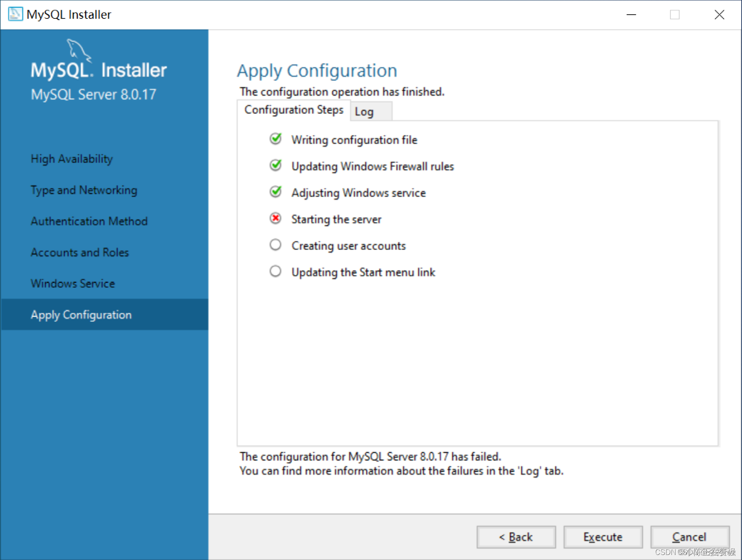Viewport: 742px width, 560px height.
Task: Select Type and Networking in the sidebar
Action: 84,190
